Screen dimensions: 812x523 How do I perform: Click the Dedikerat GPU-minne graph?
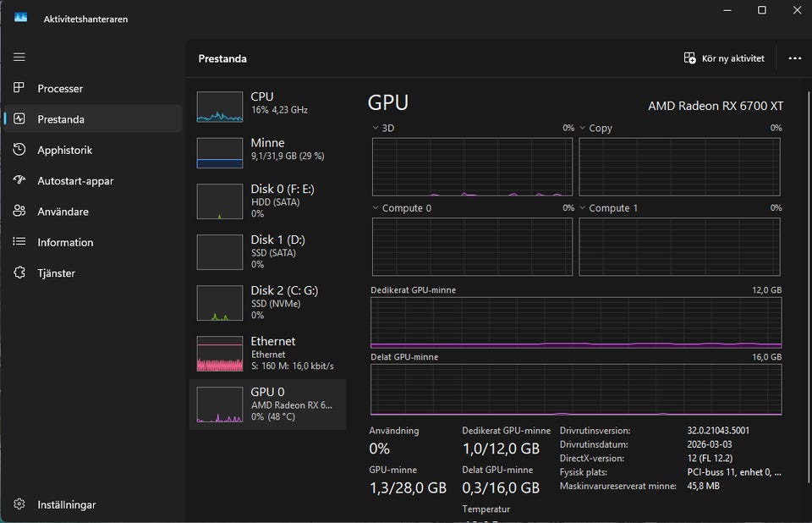click(x=576, y=322)
